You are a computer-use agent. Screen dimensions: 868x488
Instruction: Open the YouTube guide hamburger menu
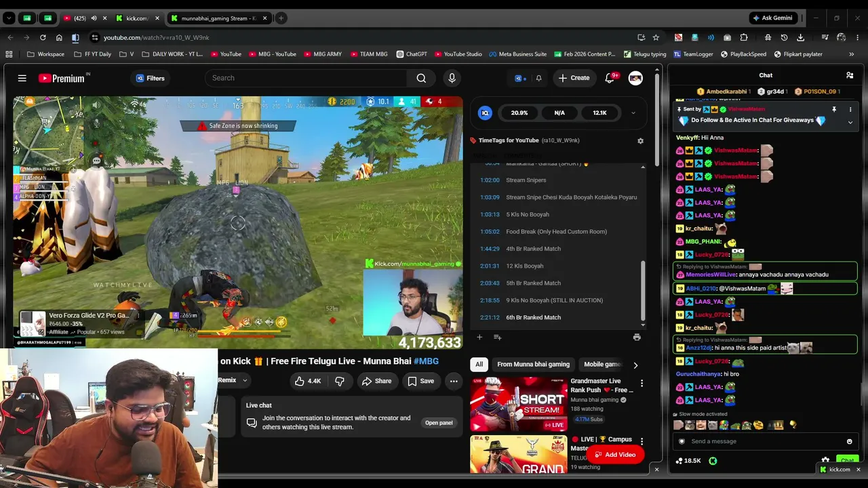point(22,78)
